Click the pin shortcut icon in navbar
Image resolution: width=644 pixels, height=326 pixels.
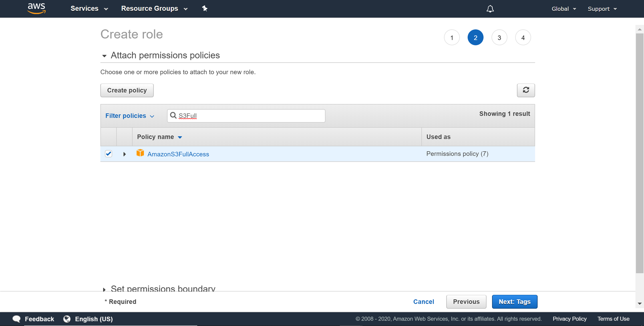[205, 9]
